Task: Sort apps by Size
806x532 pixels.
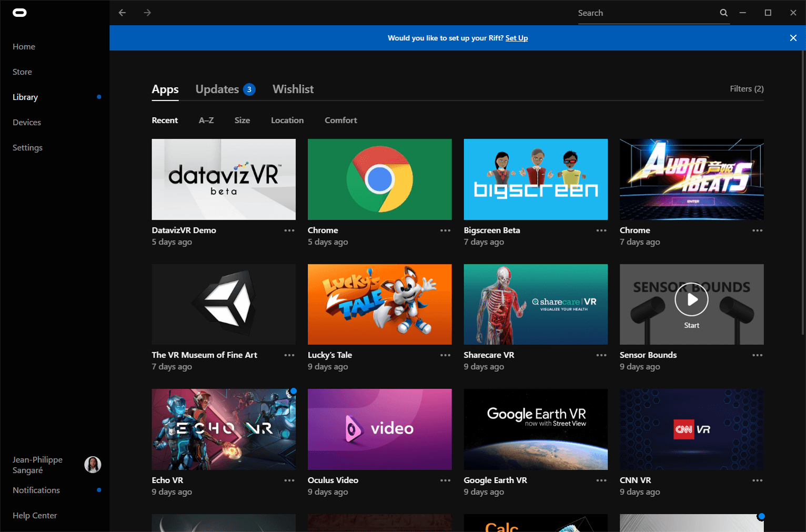Action: tap(242, 120)
